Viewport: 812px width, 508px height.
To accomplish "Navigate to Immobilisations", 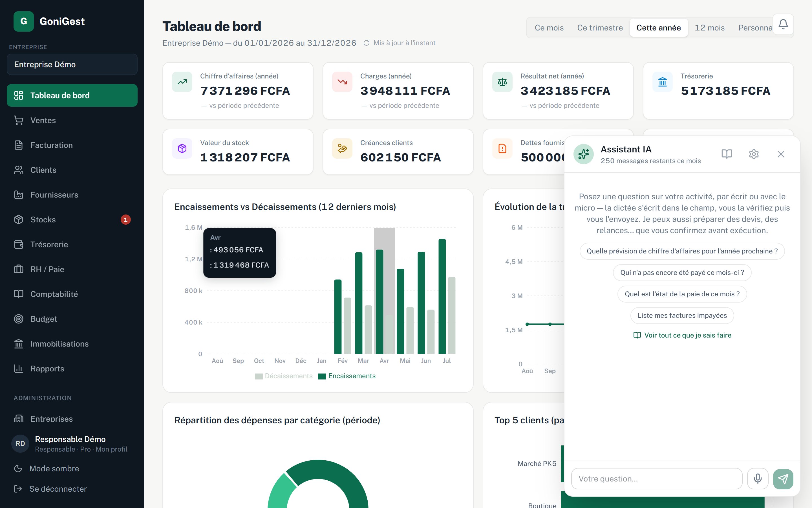I will click(x=72, y=344).
